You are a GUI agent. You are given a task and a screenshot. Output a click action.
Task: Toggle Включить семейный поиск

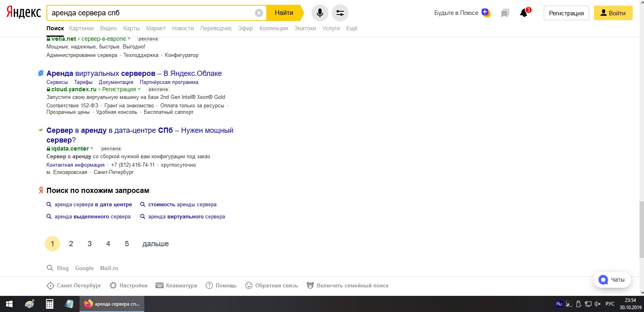348,285
